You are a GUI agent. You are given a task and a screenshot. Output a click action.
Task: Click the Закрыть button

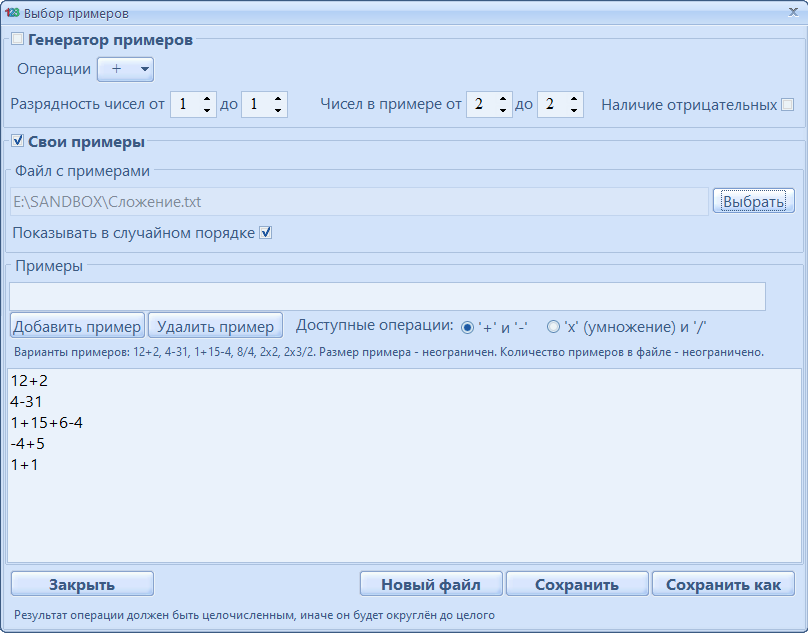pyautogui.click(x=82, y=584)
